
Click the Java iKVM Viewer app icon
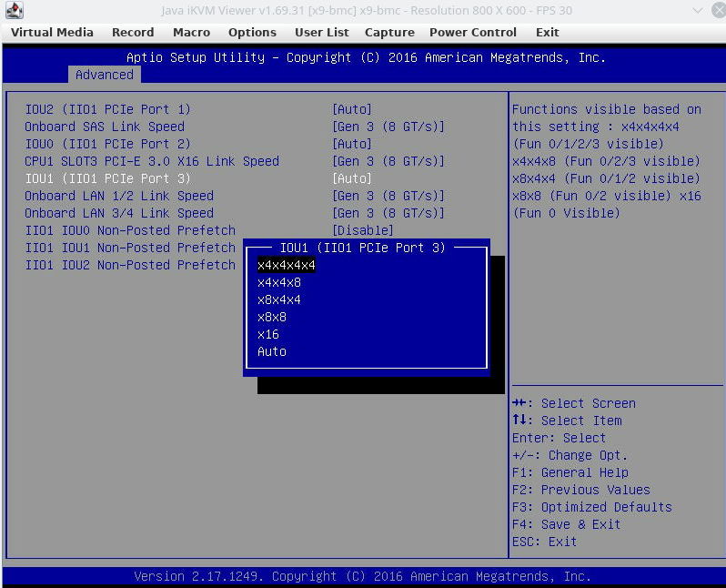click(x=15, y=10)
